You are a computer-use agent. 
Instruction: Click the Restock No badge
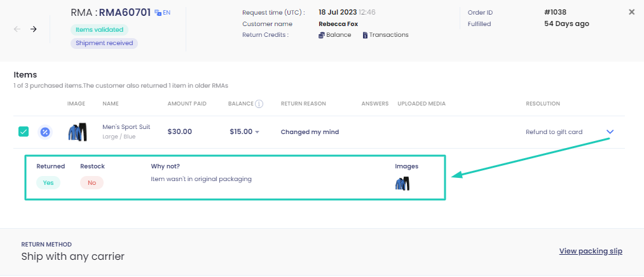tap(92, 182)
